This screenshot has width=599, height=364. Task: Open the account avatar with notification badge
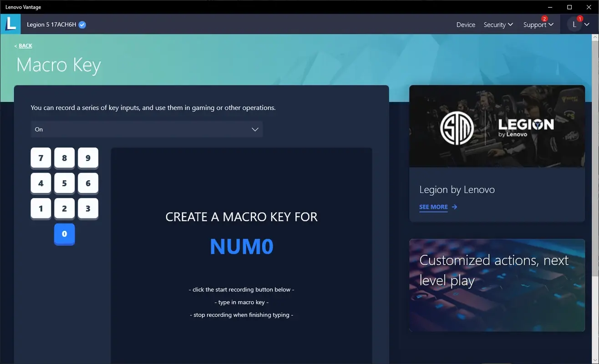574,24
